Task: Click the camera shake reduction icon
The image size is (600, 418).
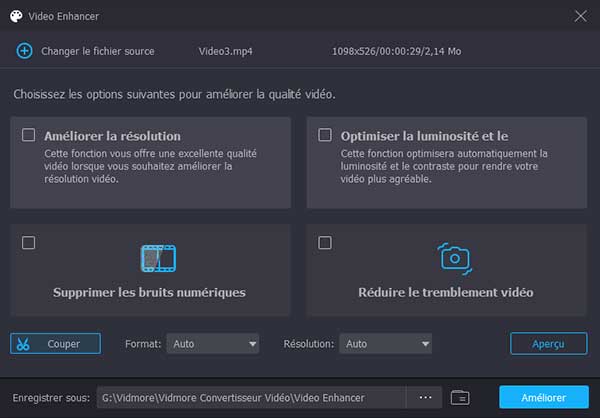Action: pos(455,257)
